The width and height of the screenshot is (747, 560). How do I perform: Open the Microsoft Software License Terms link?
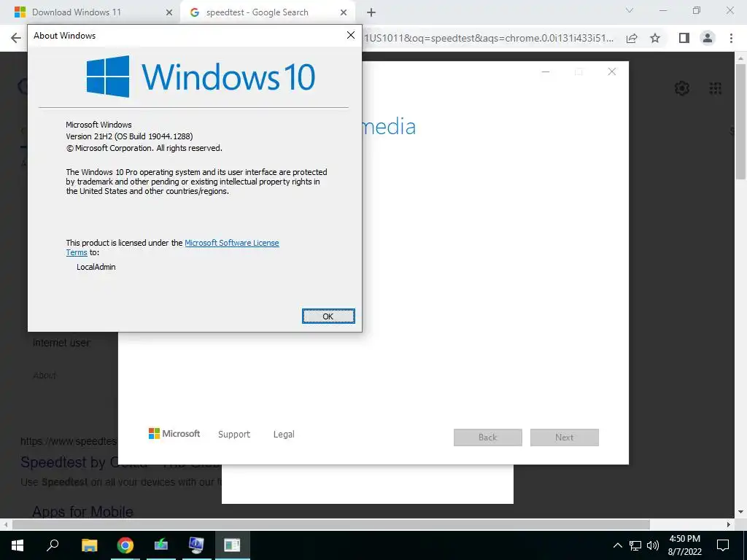pyautogui.click(x=231, y=243)
